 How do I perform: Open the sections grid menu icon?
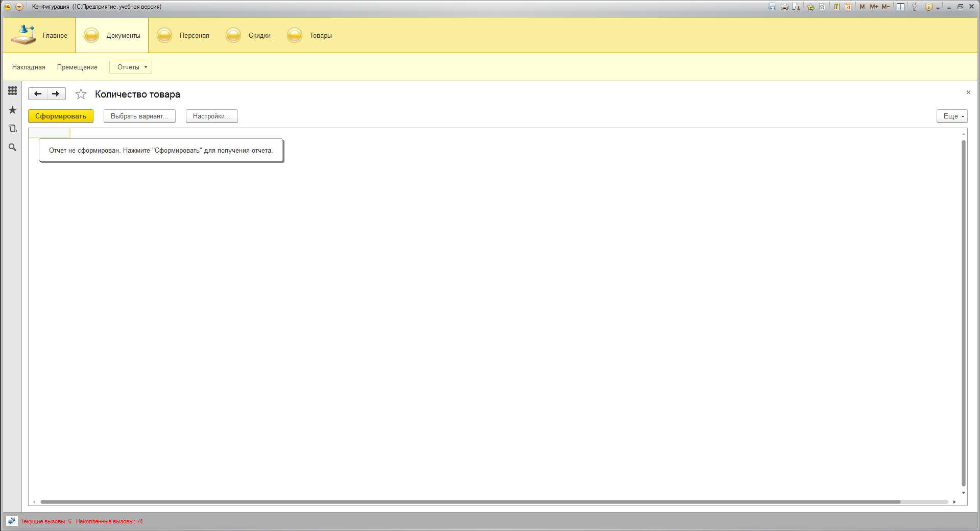pos(12,91)
